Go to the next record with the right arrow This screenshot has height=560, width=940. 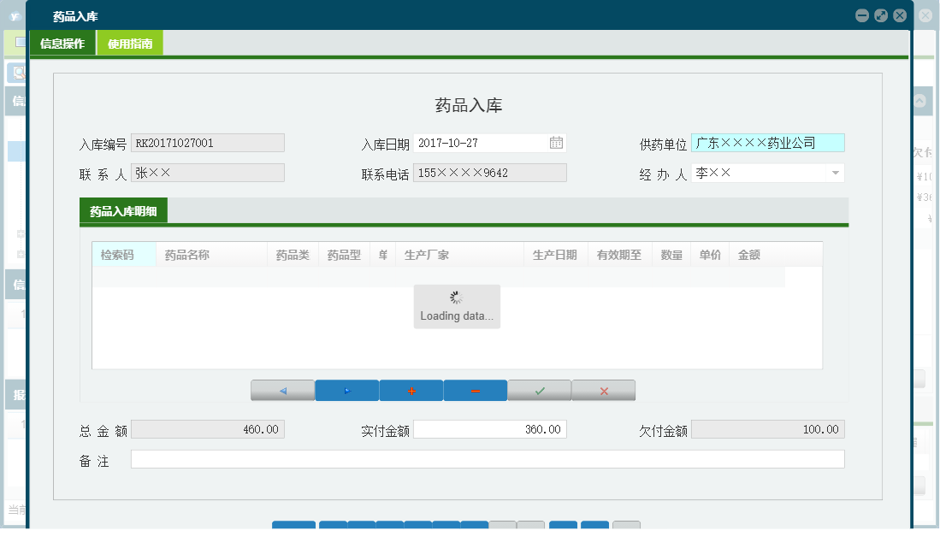(347, 390)
